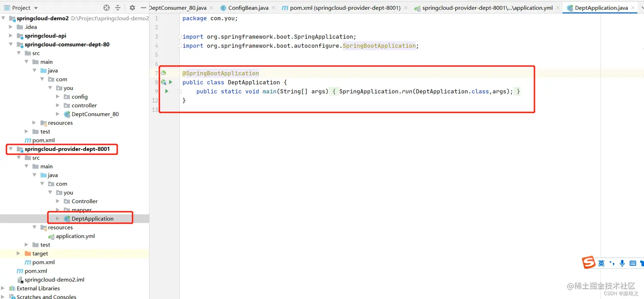Select resources folder above application.yml

coord(60,227)
